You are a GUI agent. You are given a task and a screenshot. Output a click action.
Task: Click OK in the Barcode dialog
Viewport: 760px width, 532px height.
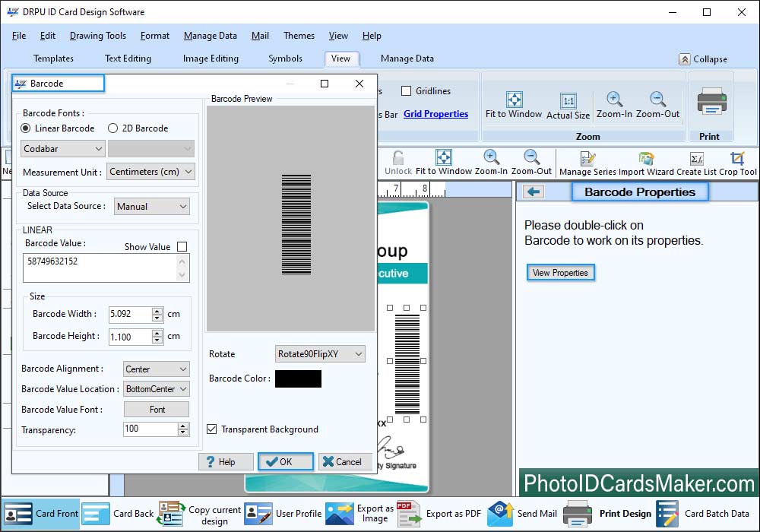[286, 462]
